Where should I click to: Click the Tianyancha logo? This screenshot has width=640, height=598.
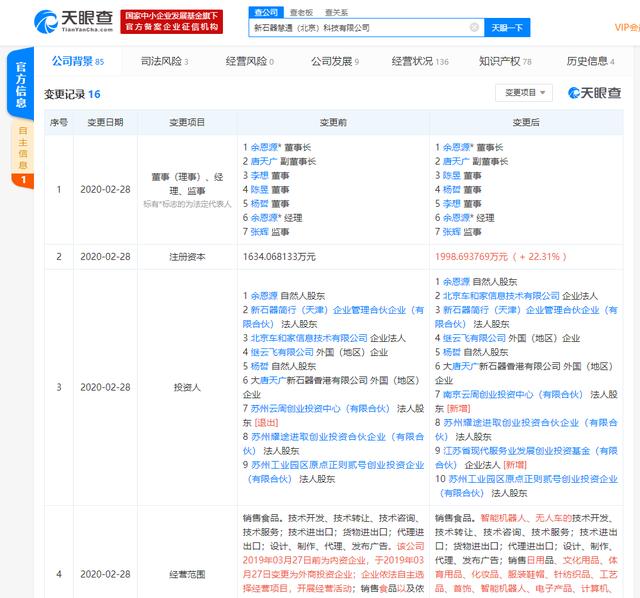click(x=73, y=22)
